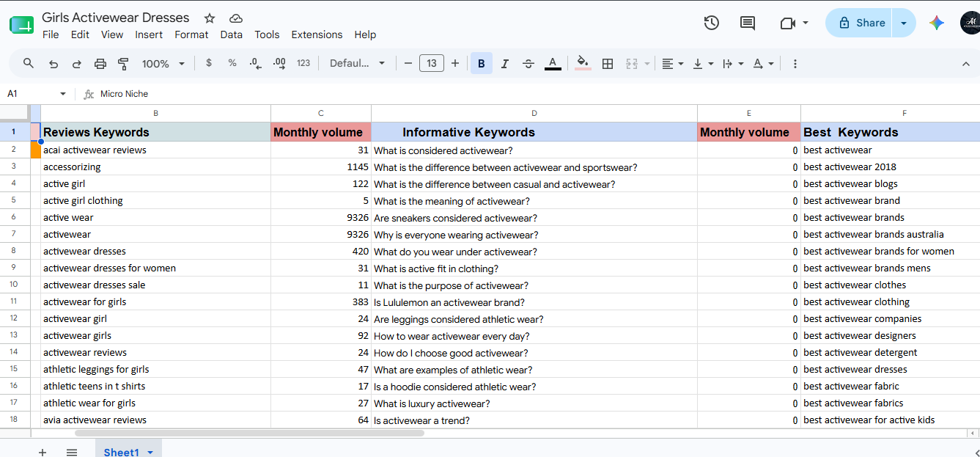Toggle italic formatting button
980x457 pixels.
505,64
